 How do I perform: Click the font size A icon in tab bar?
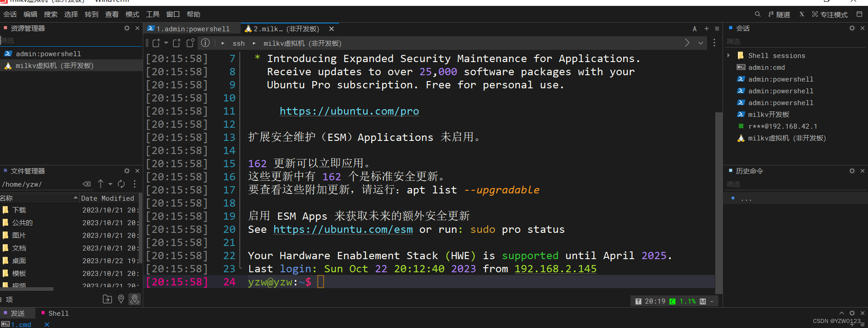[x=694, y=29]
